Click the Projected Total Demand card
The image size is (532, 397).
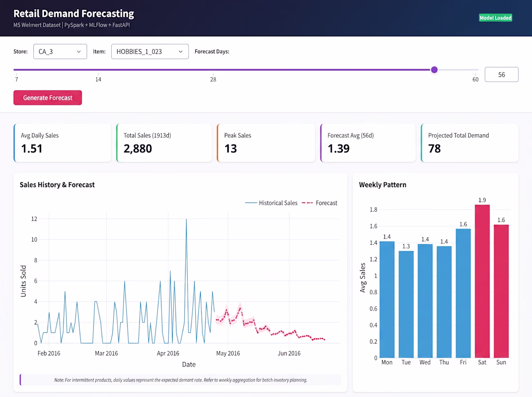tap(470, 143)
